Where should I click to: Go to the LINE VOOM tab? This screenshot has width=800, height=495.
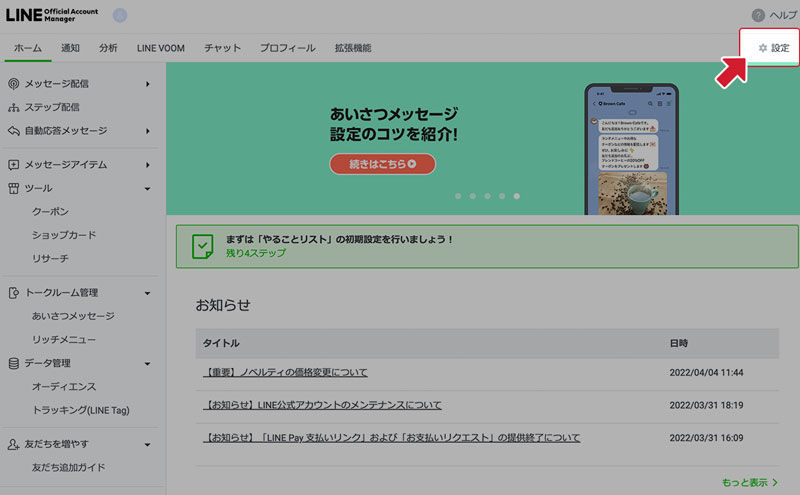[x=161, y=48]
